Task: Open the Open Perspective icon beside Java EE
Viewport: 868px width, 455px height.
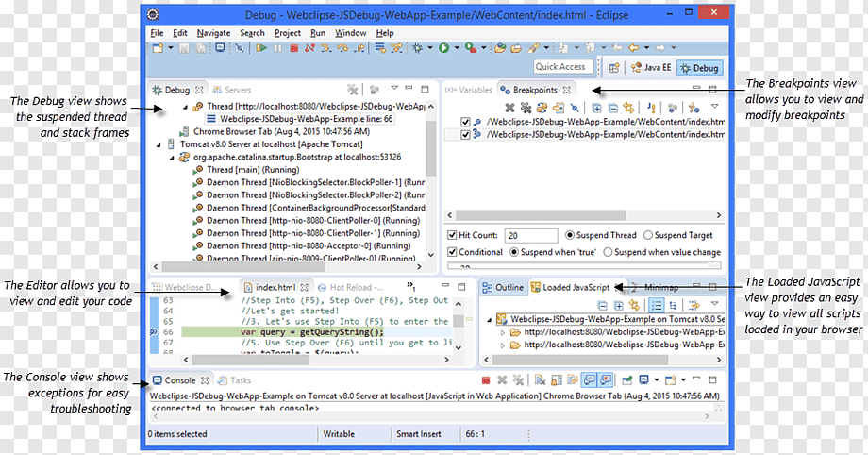Action: [x=614, y=68]
